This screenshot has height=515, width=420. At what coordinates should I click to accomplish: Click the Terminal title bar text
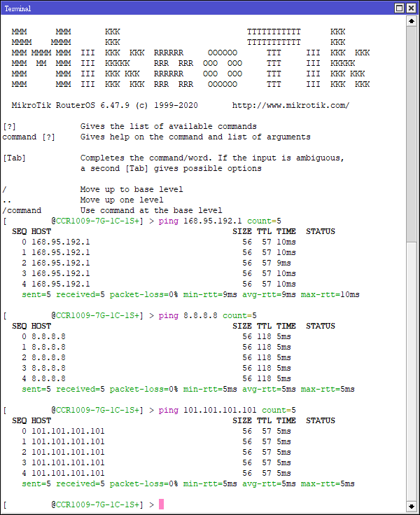tap(17, 8)
